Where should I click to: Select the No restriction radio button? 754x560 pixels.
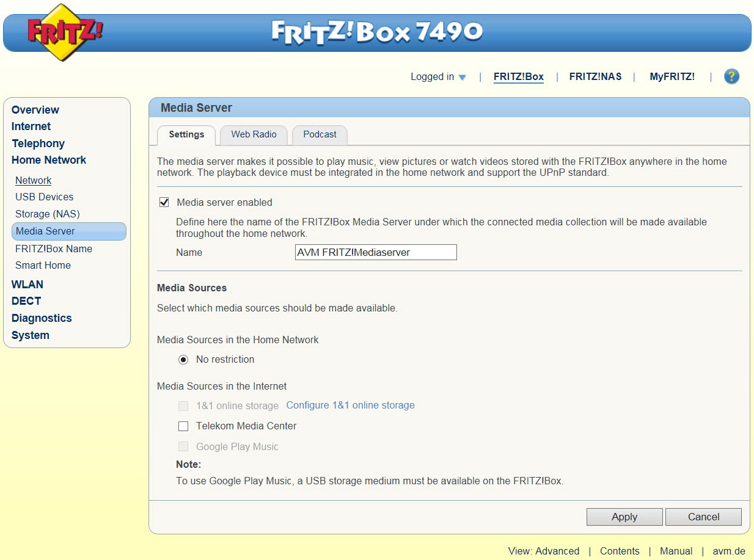[183, 360]
